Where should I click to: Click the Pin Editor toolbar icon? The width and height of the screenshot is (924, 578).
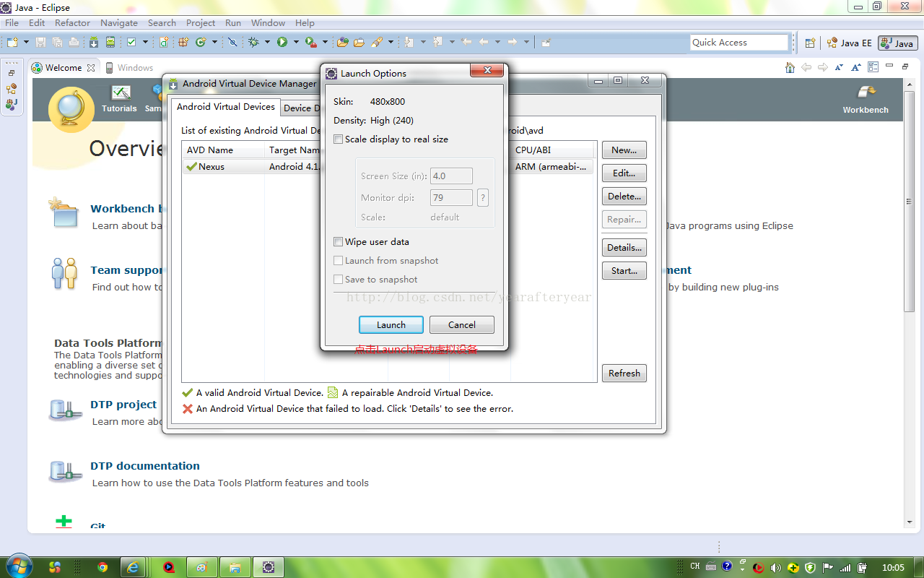pos(546,42)
